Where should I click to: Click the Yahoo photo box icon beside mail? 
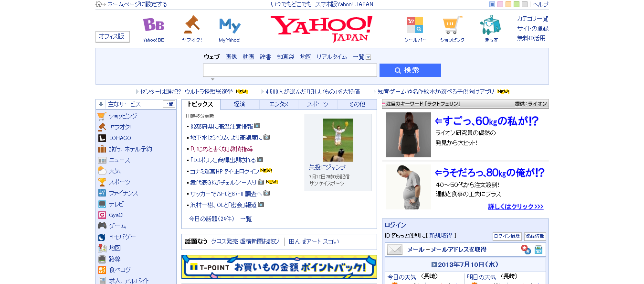click(538, 250)
